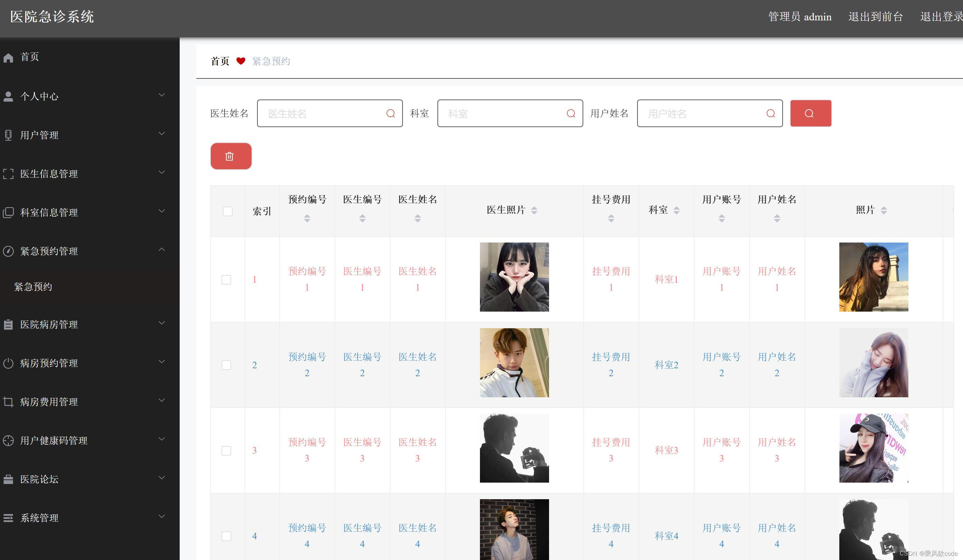
Task: Click 首页 in the breadcrumb
Action: coord(220,61)
